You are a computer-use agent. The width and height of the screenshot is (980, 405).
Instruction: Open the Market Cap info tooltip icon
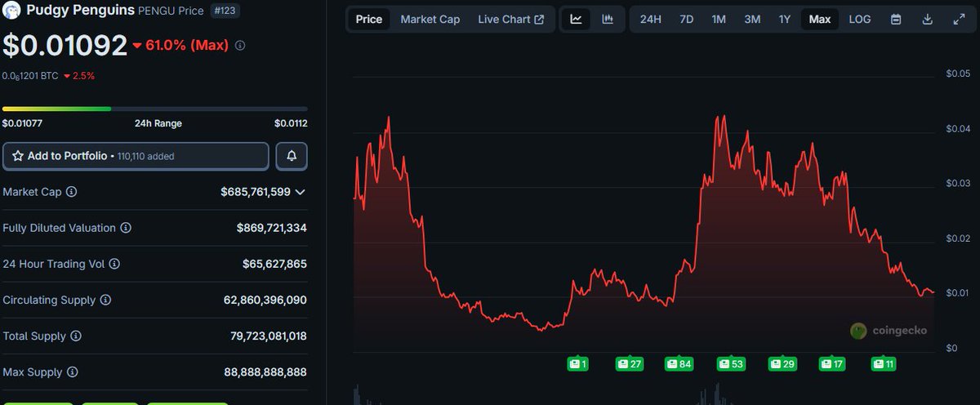pyautogui.click(x=72, y=192)
